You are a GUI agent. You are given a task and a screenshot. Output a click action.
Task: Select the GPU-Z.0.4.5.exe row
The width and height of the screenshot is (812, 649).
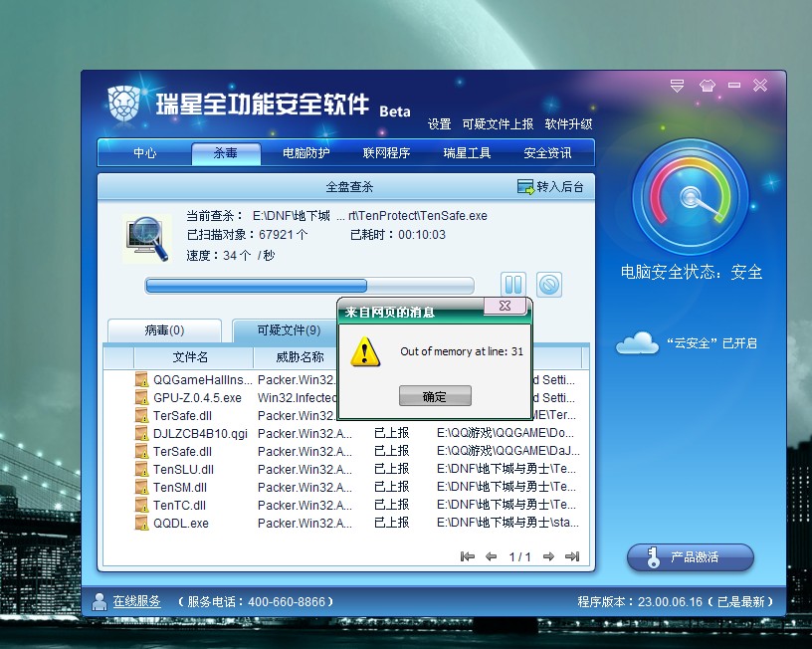coord(346,398)
